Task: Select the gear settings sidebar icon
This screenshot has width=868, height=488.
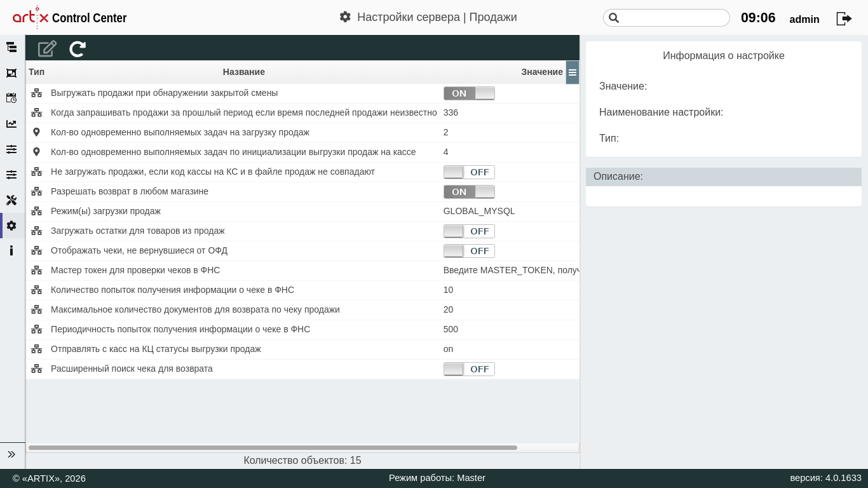Action: (11, 226)
